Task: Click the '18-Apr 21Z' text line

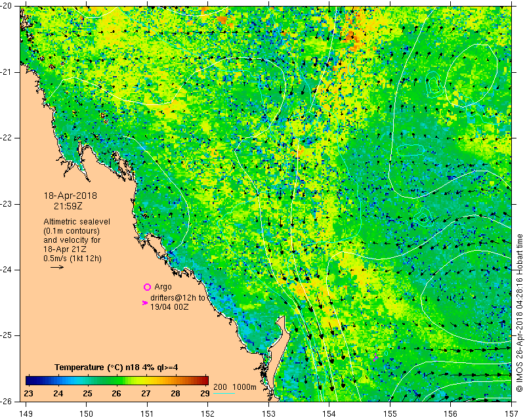Action: point(65,249)
